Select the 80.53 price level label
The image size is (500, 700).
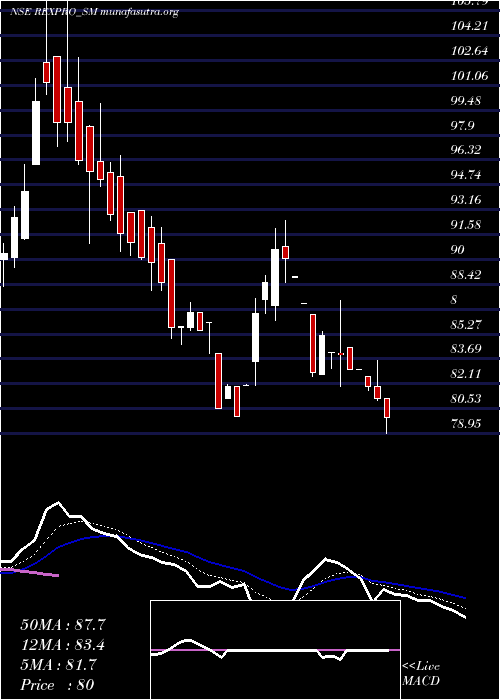click(x=466, y=399)
